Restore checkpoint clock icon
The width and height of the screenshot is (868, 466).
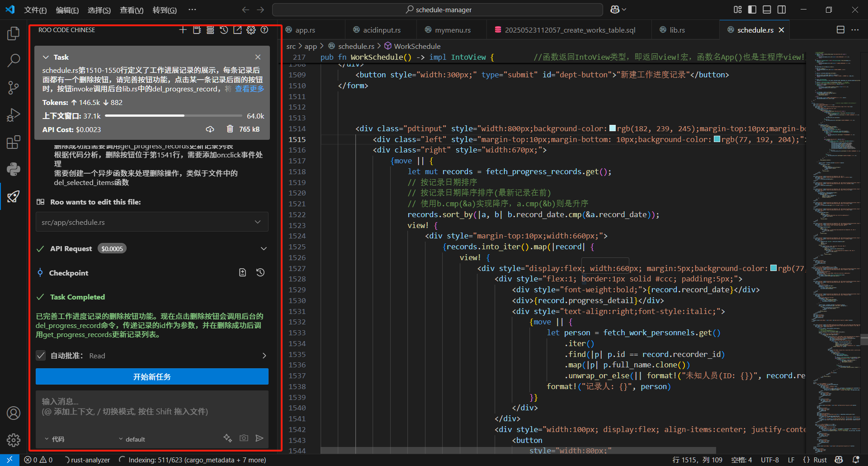pyautogui.click(x=260, y=272)
